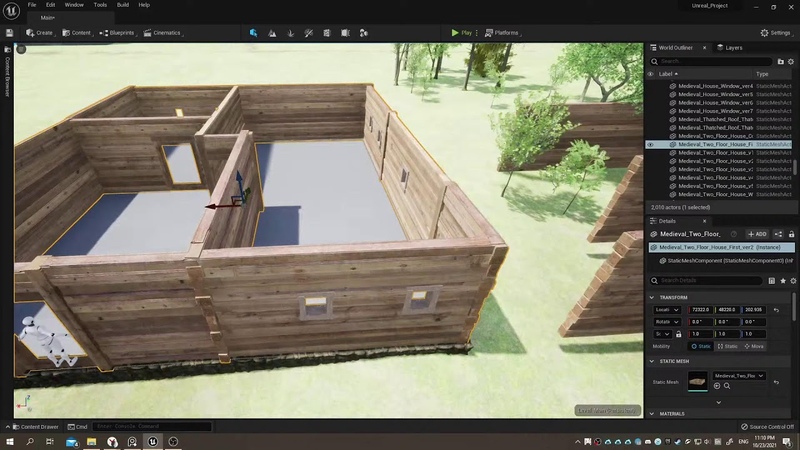This screenshot has width=800, height=450.
Task: Open the editor Settings menu
Action: coord(775,33)
